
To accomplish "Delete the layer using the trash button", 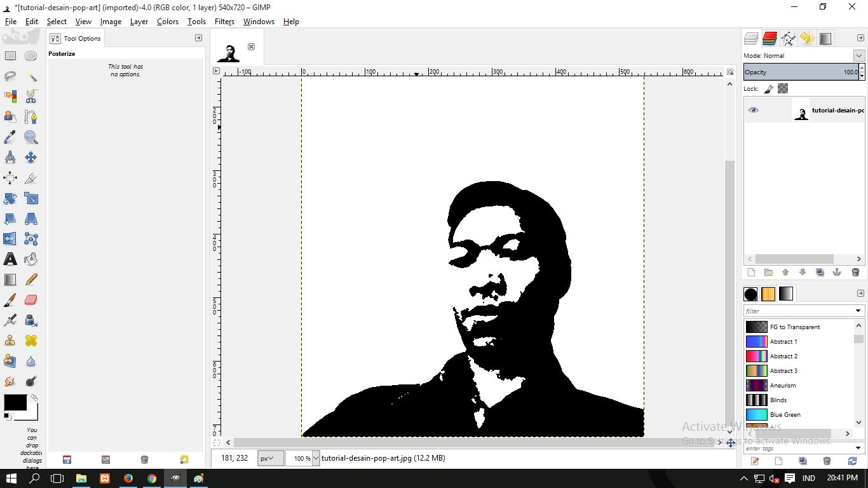I will pos(856,272).
